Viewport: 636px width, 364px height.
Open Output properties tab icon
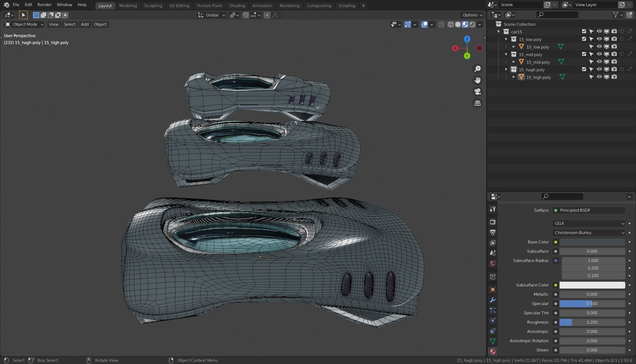point(493,232)
